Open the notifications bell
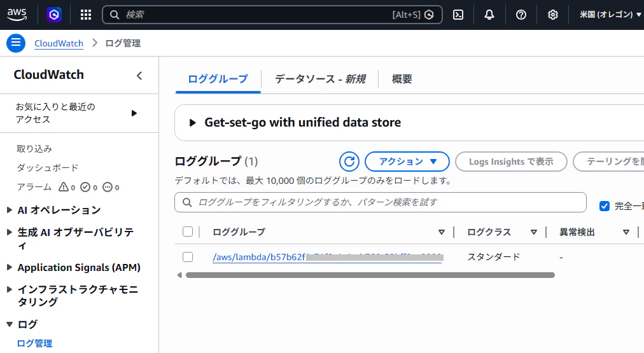 point(489,15)
